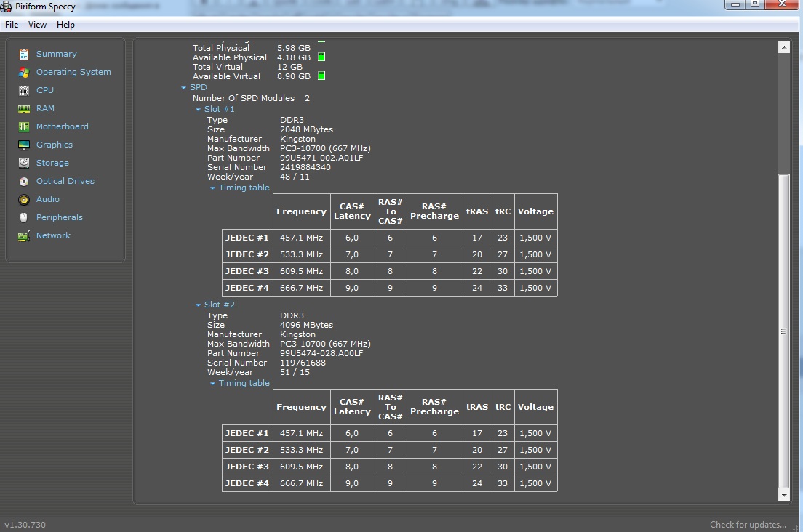Open the Peripherals section
This screenshot has height=532, width=803.
[60, 217]
